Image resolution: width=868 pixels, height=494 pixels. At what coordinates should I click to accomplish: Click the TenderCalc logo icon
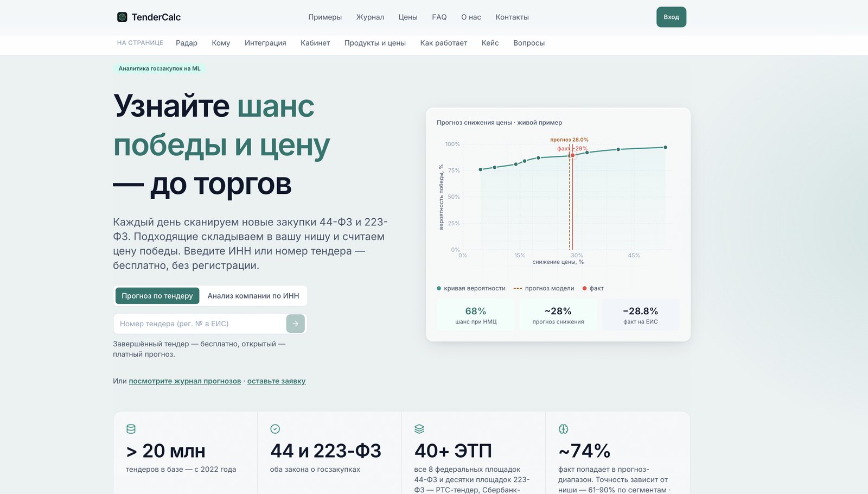[122, 17]
